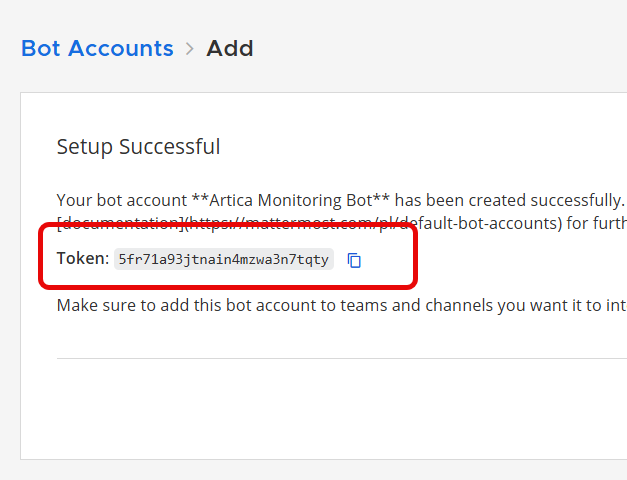627x480 pixels.
Task: Click the Add breadcrumb title
Action: pyautogui.click(x=230, y=48)
